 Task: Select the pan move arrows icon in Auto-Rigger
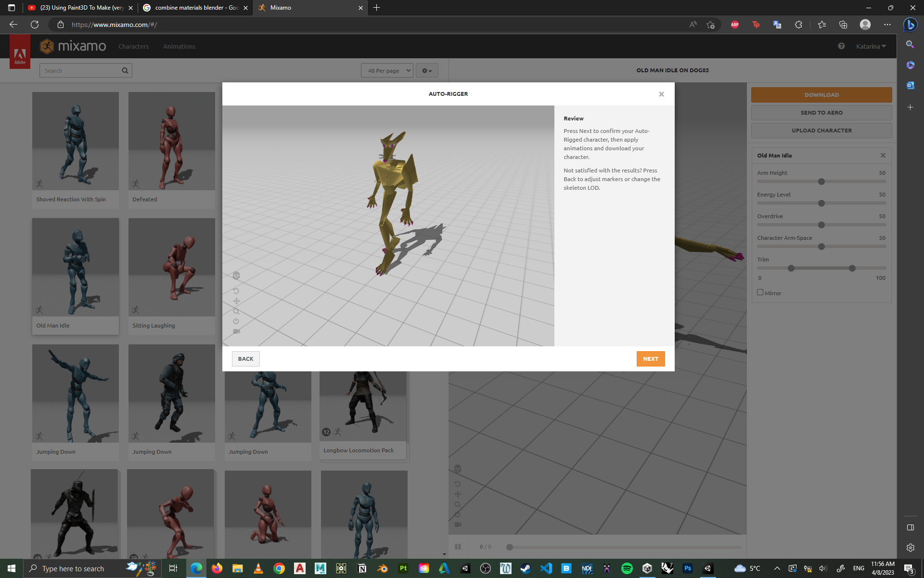pos(236,301)
